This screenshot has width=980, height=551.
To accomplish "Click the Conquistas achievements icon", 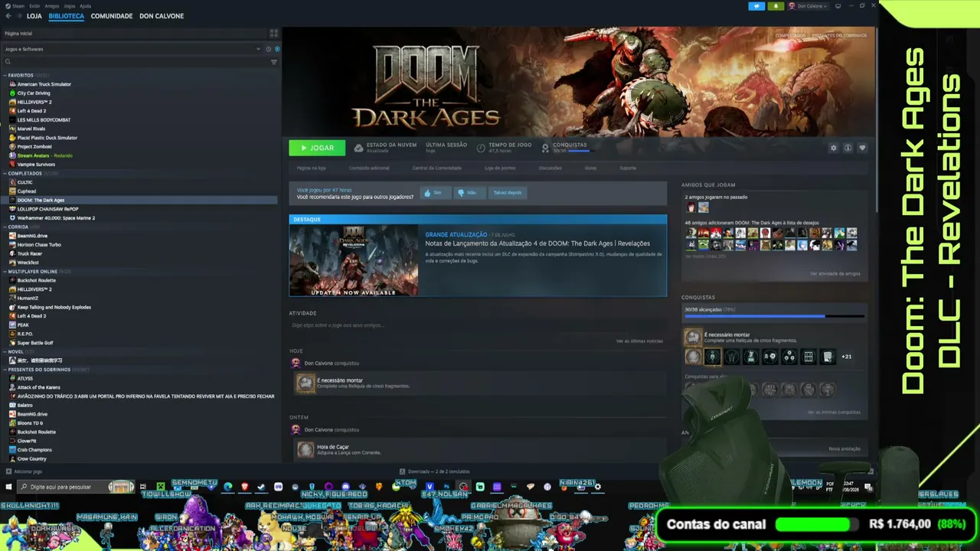I will pos(545,148).
